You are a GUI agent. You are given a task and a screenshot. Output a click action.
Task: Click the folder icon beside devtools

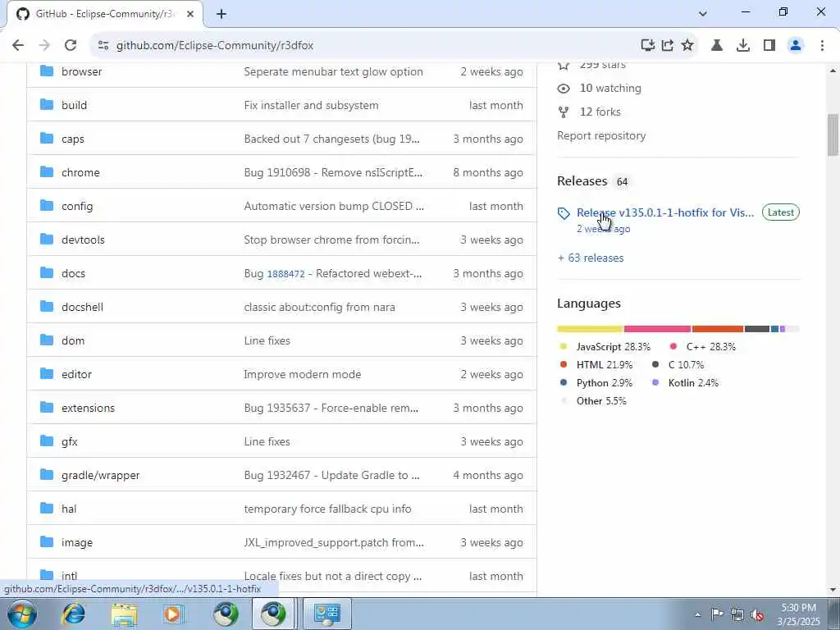click(47, 240)
